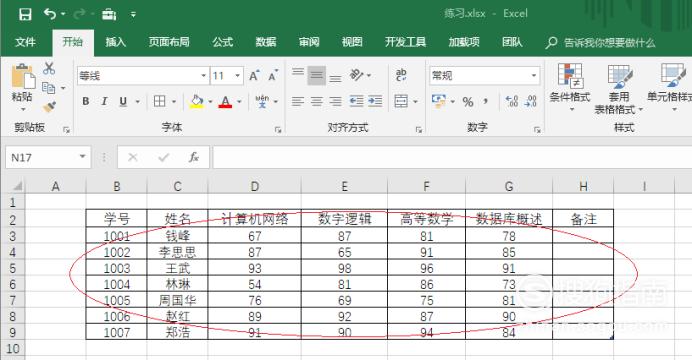
Task: Center text horizontally
Action: click(x=316, y=102)
